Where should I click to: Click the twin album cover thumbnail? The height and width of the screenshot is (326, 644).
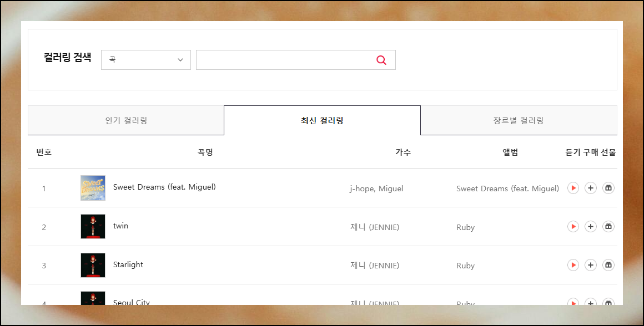tap(93, 226)
